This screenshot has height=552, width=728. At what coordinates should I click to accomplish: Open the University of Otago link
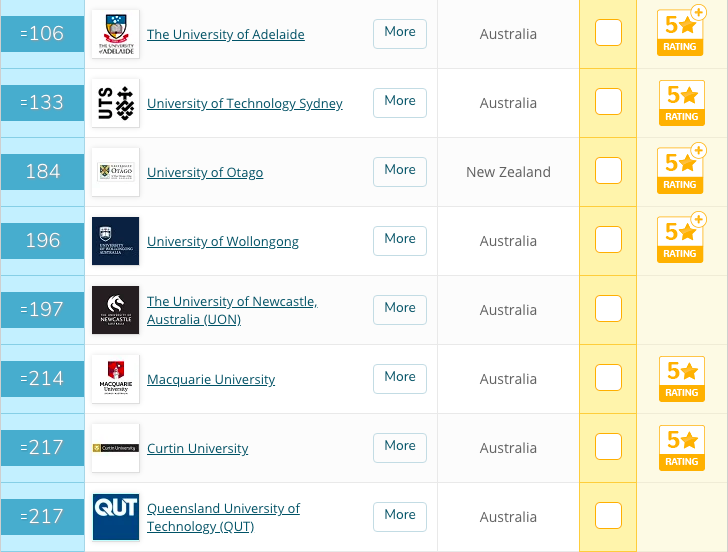[x=205, y=172]
